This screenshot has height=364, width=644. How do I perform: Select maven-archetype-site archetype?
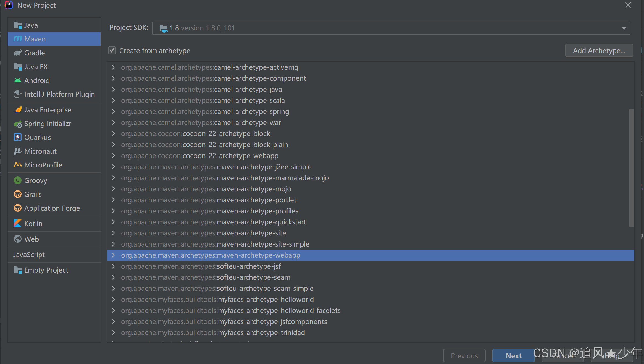point(370,233)
